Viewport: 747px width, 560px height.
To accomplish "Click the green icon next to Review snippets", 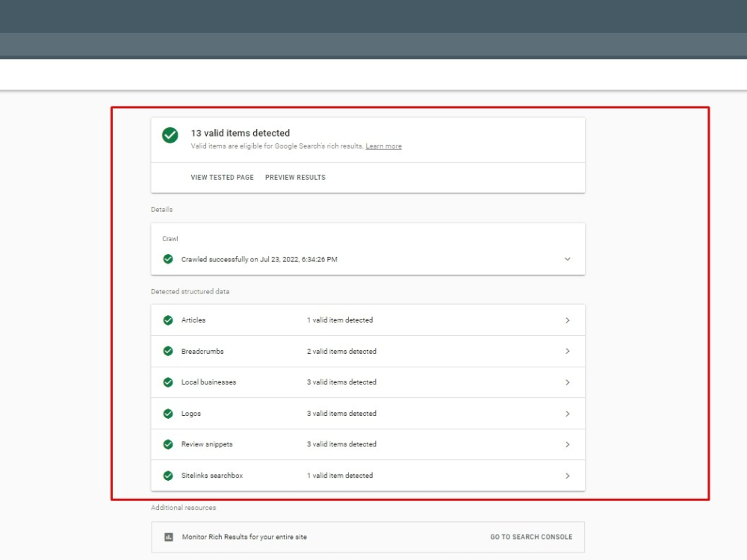I will coord(168,444).
